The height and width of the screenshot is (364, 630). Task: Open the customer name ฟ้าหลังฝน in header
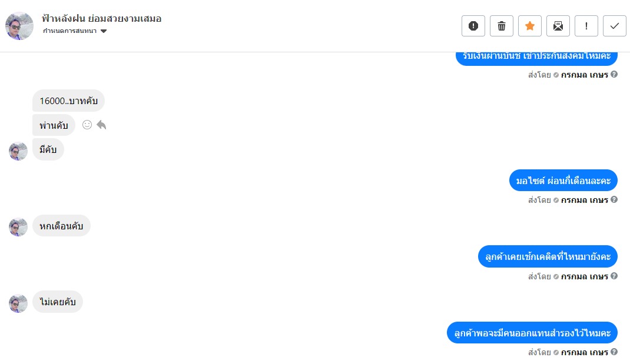pos(102,18)
